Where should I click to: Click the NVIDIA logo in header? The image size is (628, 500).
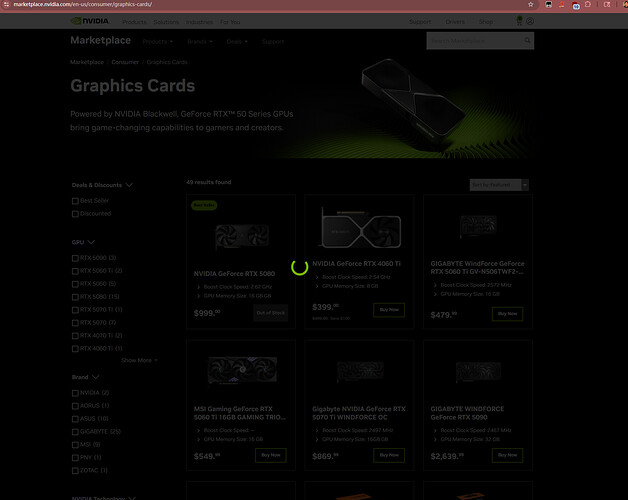tap(90, 21)
